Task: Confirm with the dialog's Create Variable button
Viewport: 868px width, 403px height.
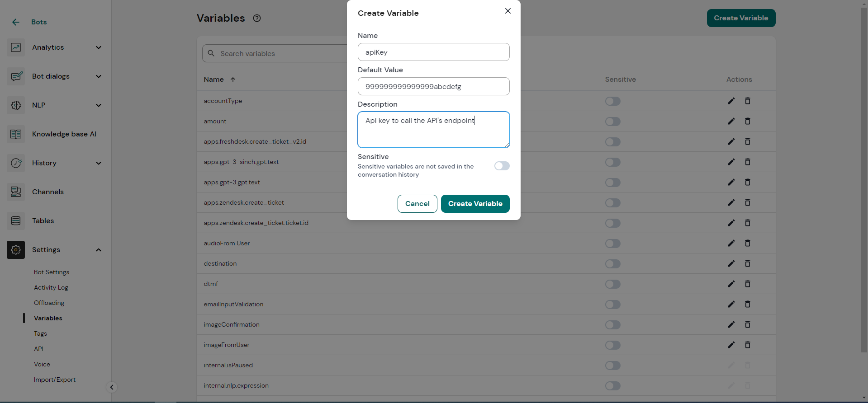Action: tap(475, 204)
